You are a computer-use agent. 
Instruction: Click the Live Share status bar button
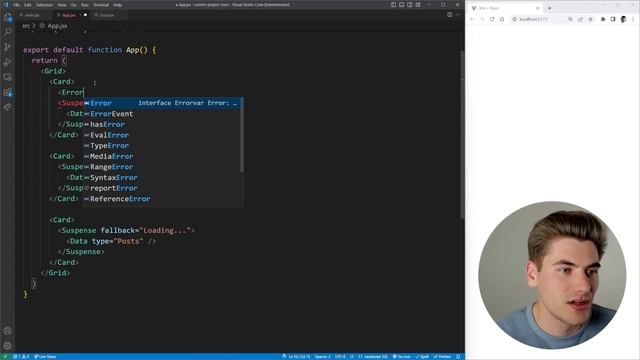pyautogui.click(x=45, y=356)
